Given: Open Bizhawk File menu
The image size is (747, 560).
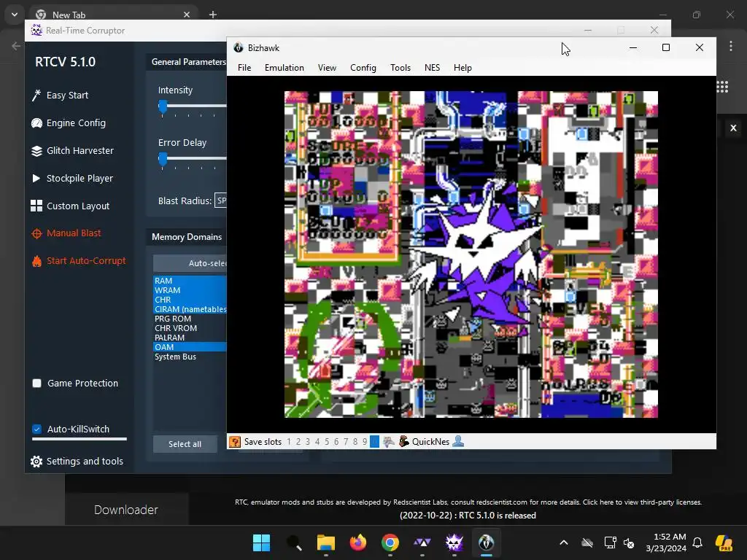Looking at the screenshot, I should 244,68.
